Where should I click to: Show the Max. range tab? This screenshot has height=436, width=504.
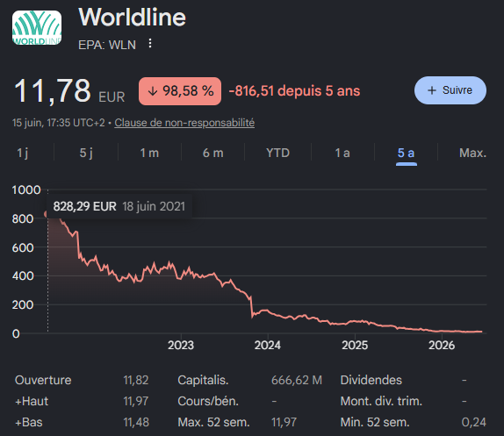click(472, 153)
